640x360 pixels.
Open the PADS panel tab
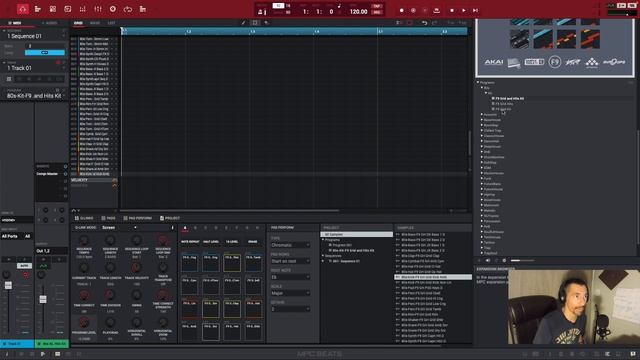[108, 218]
